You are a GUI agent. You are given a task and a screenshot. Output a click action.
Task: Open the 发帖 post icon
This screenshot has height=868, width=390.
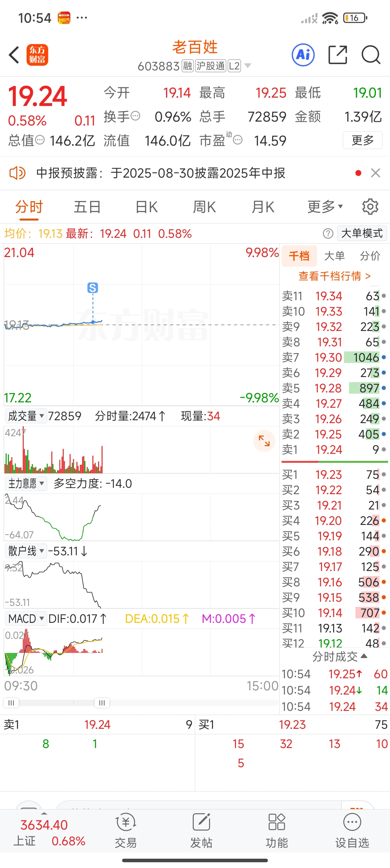(x=201, y=831)
